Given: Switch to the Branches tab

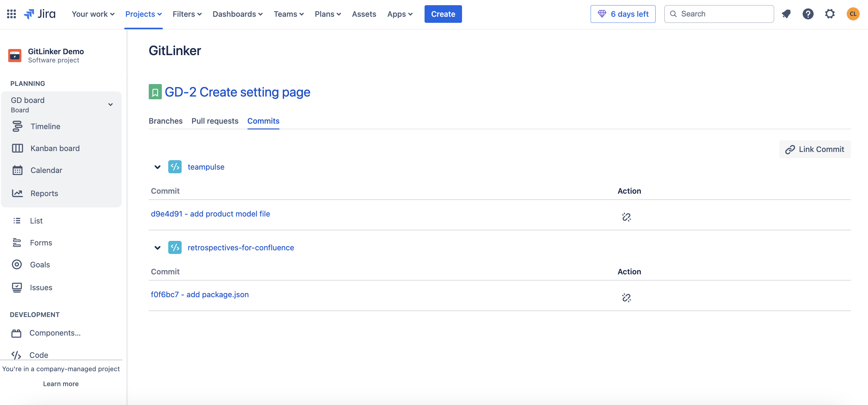Looking at the screenshot, I should point(165,121).
